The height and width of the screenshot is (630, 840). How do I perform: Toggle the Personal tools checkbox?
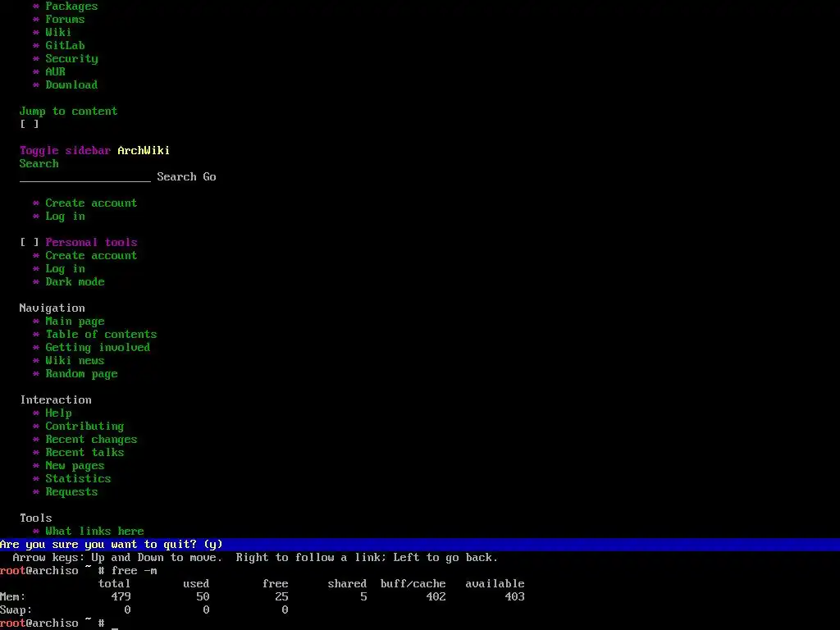[30, 243]
